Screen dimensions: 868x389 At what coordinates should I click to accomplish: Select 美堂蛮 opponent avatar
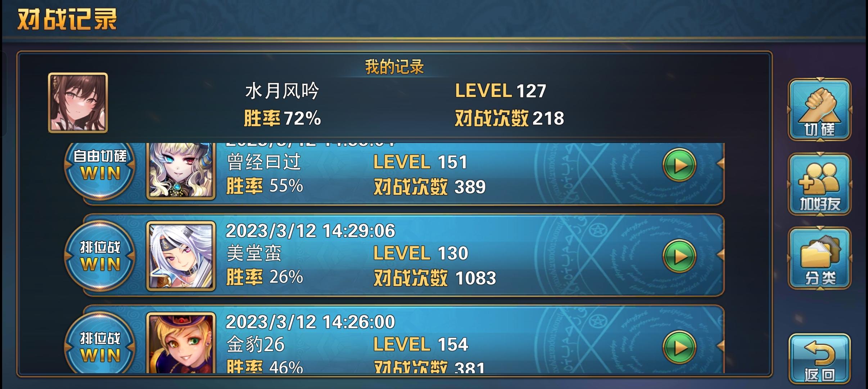click(181, 256)
